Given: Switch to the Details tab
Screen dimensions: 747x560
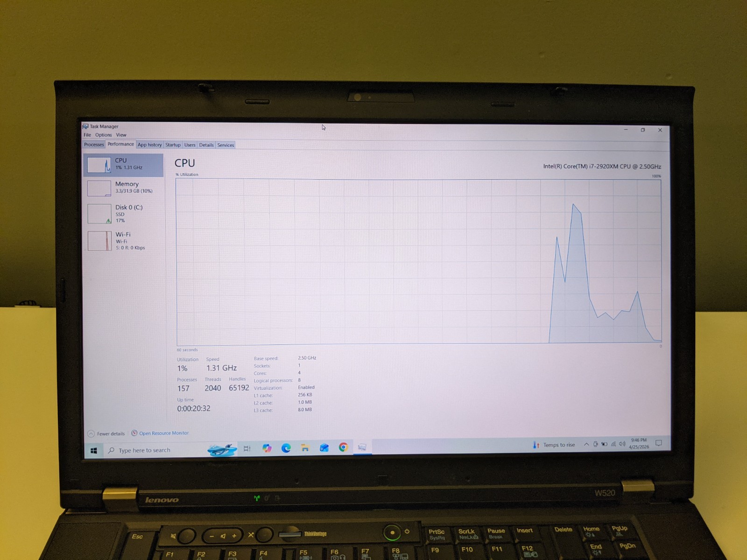Looking at the screenshot, I should pos(206,145).
